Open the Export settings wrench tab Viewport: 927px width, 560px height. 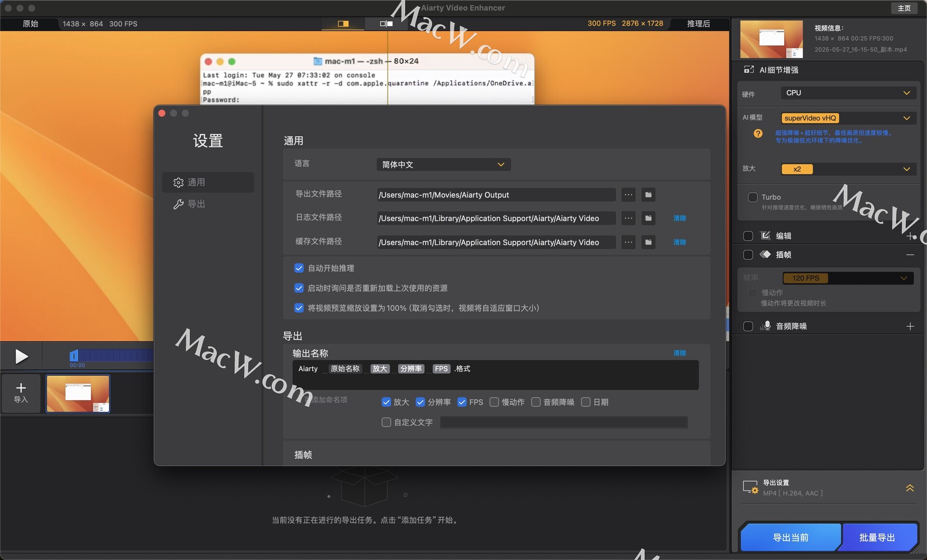coord(208,204)
